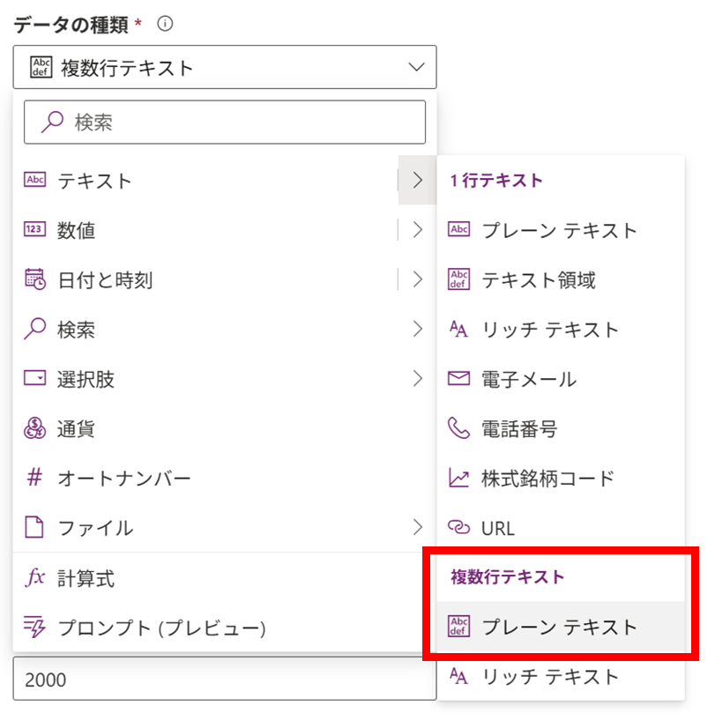The width and height of the screenshot is (715, 728).
Task: Select 選択肢 from the data type menu
Action: (x=86, y=380)
